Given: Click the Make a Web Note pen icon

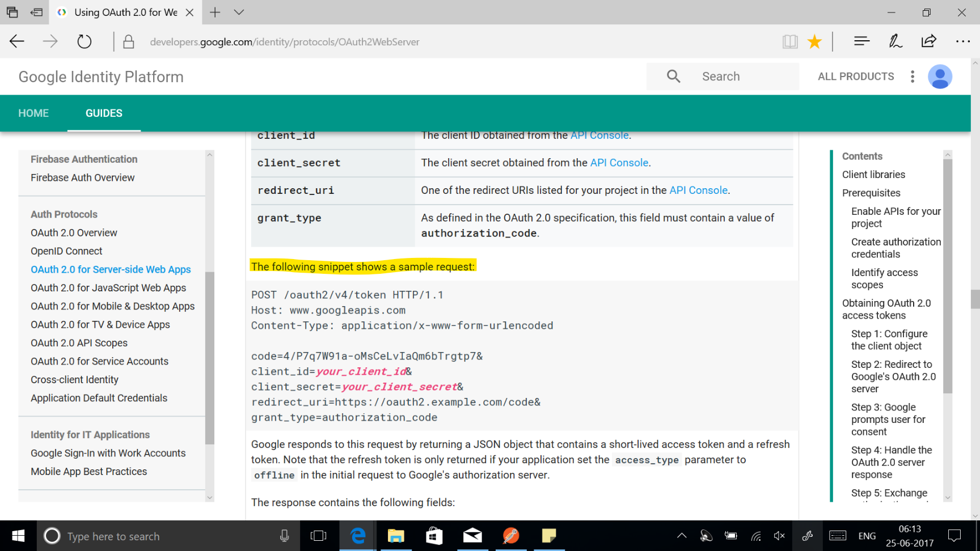Looking at the screenshot, I should click(895, 41).
